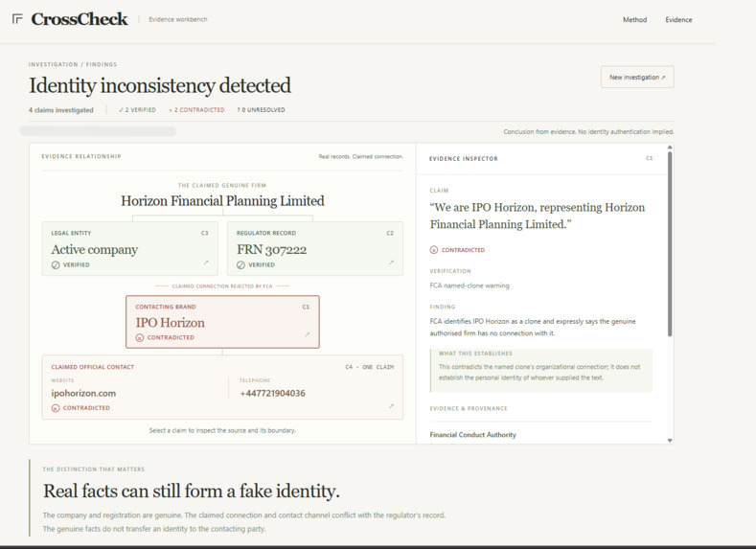Click the ipohorizon.com website value
The height and width of the screenshot is (549, 756).
coord(83,394)
